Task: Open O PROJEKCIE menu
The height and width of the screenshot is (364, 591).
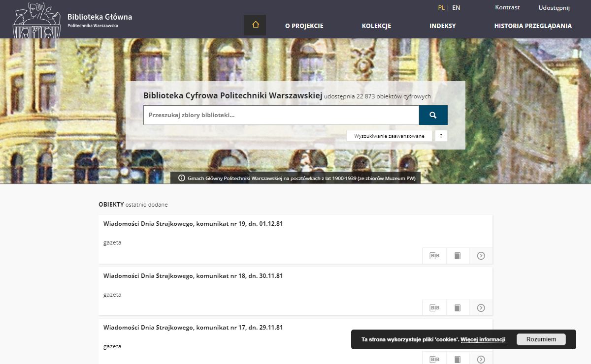Action: [x=304, y=26]
